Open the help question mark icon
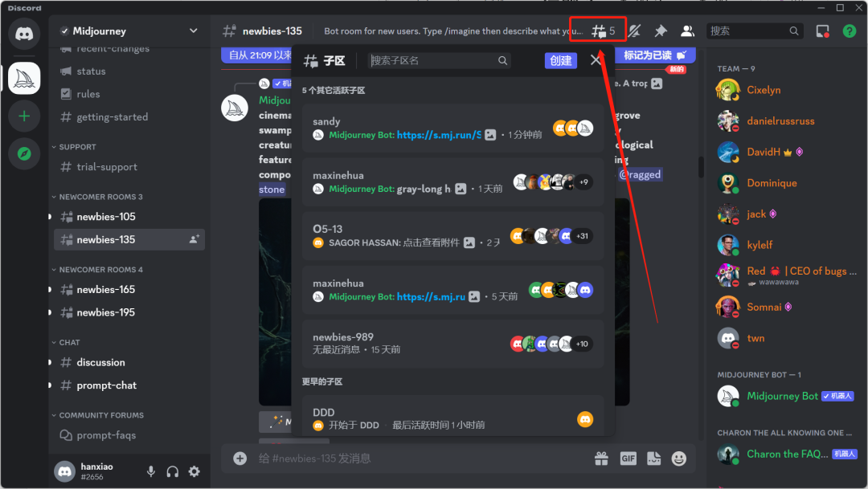 point(849,31)
